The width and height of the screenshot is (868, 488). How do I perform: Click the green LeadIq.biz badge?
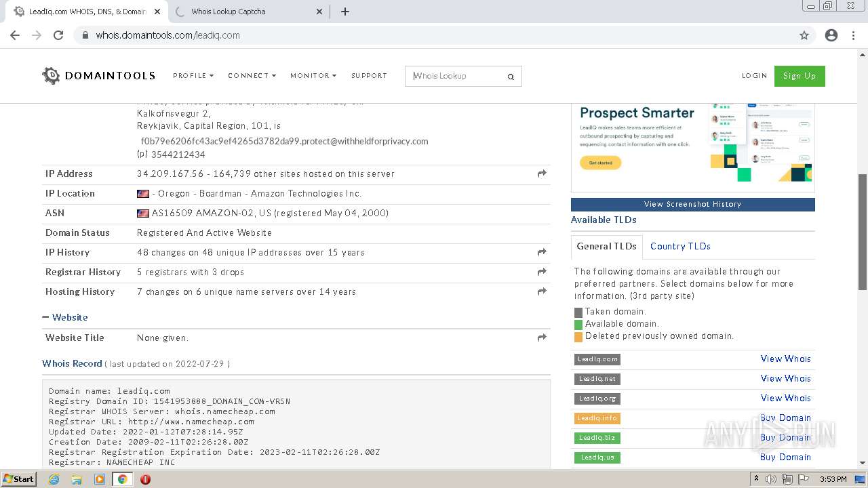pyautogui.click(x=597, y=438)
